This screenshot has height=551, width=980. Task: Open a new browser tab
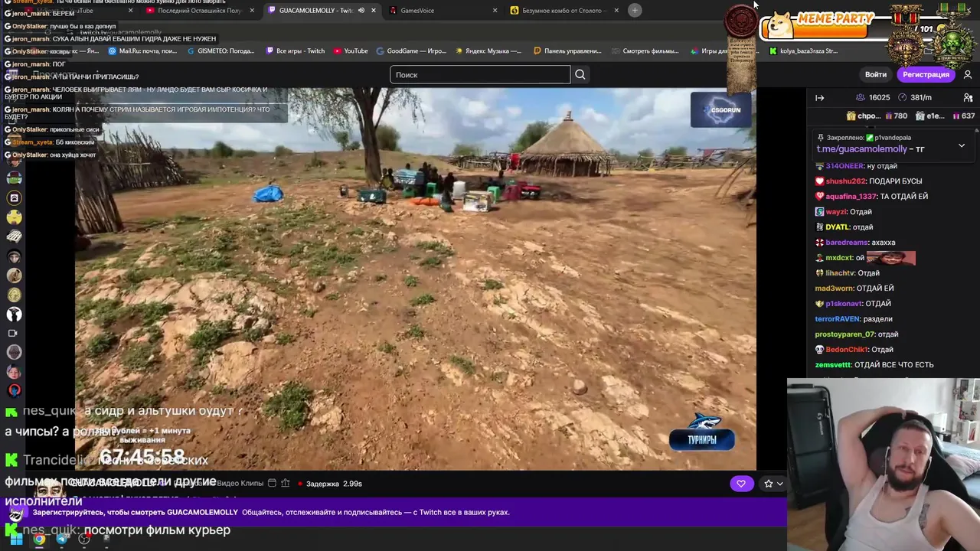[634, 10]
